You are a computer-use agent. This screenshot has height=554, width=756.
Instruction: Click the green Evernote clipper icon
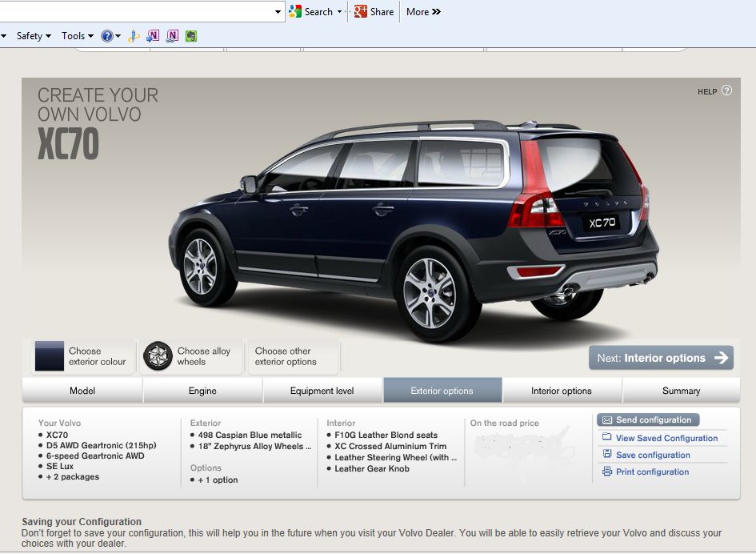191,36
